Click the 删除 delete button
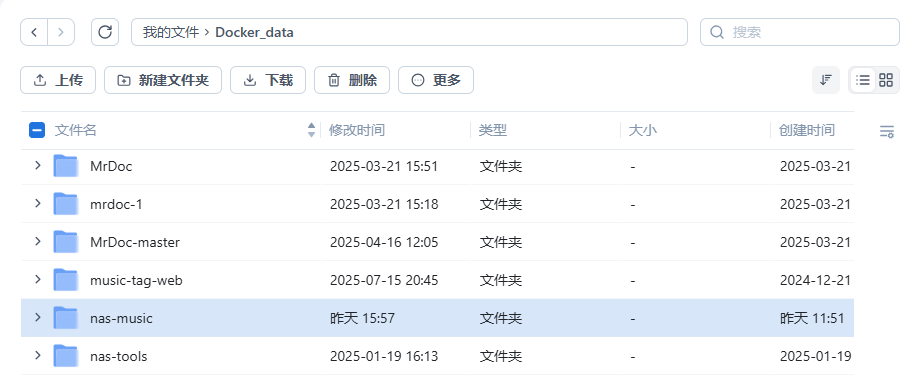 click(352, 80)
